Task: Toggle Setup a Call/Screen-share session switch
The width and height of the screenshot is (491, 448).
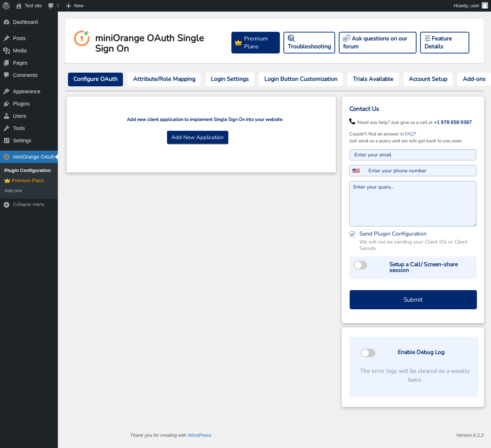Action: coord(360,265)
